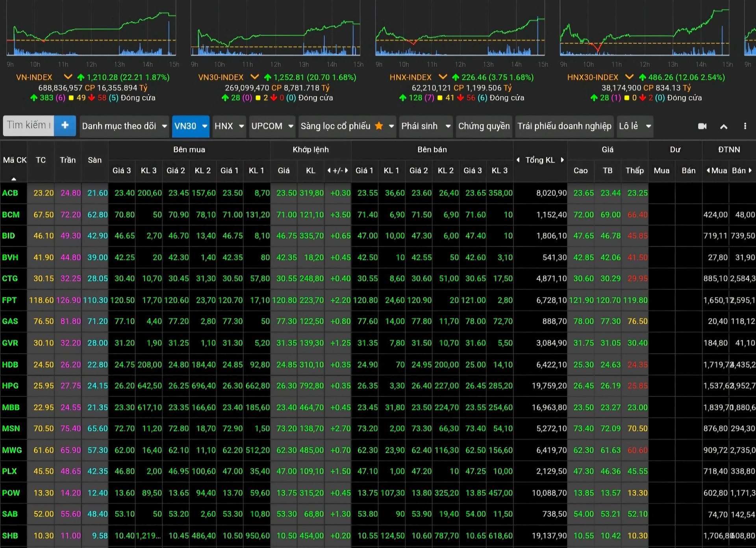
Task: Click the TC column header
Action: click(x=41, y=160)
